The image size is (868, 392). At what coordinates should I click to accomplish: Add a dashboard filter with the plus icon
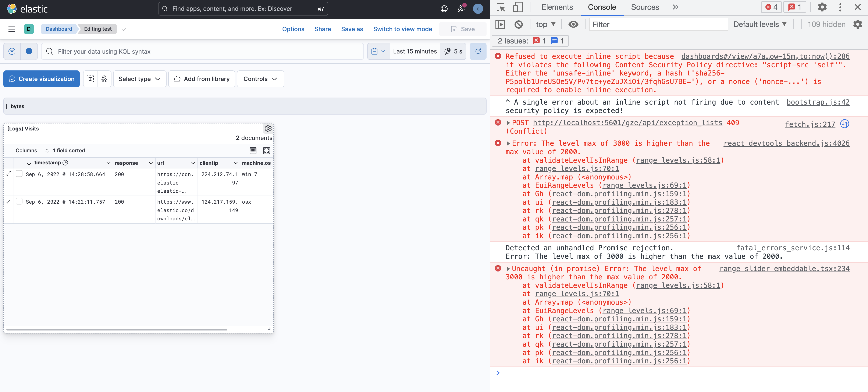coord(29,51)
